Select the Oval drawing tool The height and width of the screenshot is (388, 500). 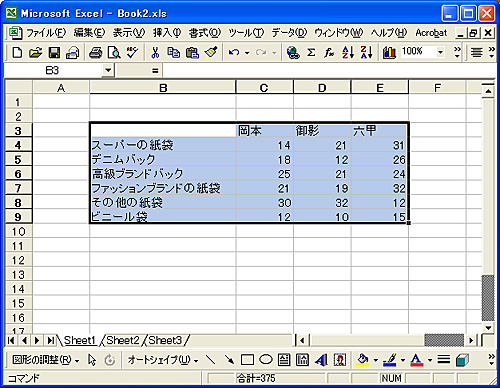266,360
